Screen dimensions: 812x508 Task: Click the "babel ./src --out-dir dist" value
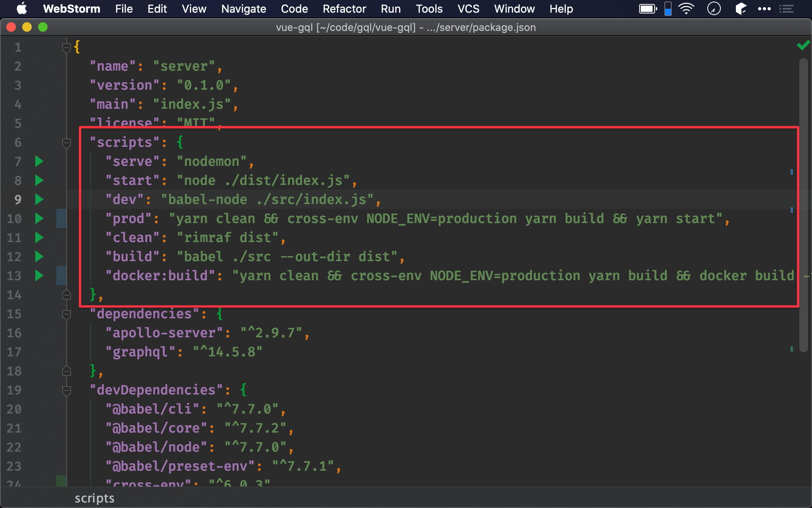(287, 257)
